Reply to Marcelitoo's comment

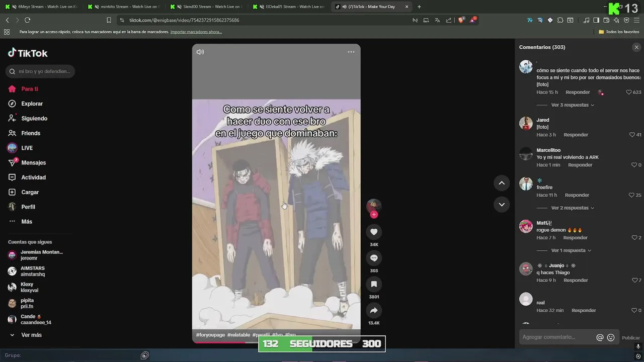(580, 165)
